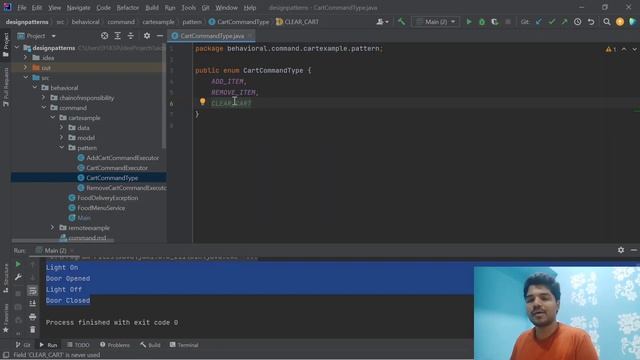This screenshot has width=640, height=360.
Task: Show Git history with the clock icon
Action: [578, 22]
